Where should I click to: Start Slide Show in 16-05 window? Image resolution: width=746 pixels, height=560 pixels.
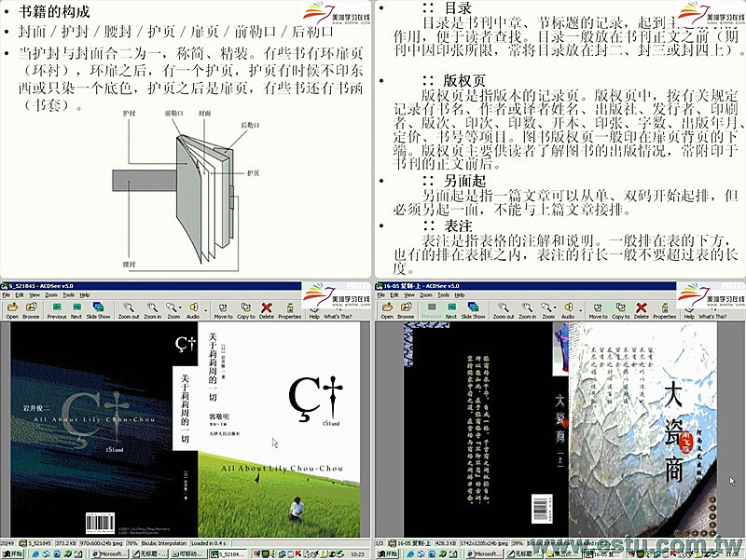(x=473, y=310)
